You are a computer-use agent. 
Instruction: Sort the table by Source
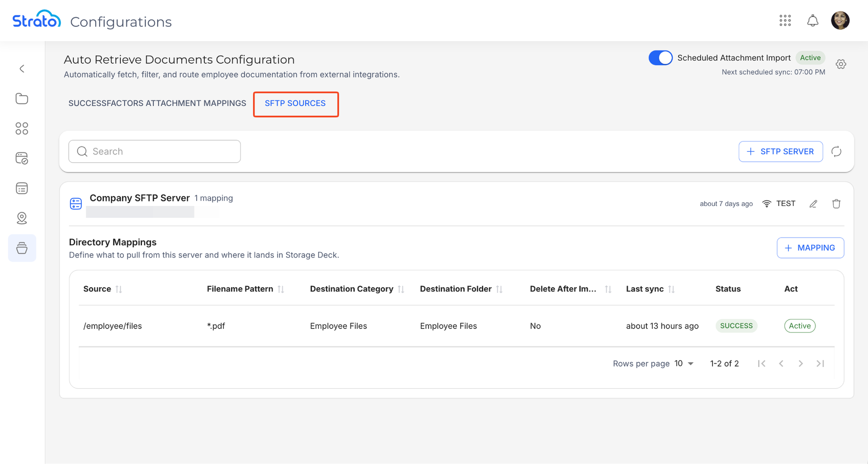coord(119,289)
